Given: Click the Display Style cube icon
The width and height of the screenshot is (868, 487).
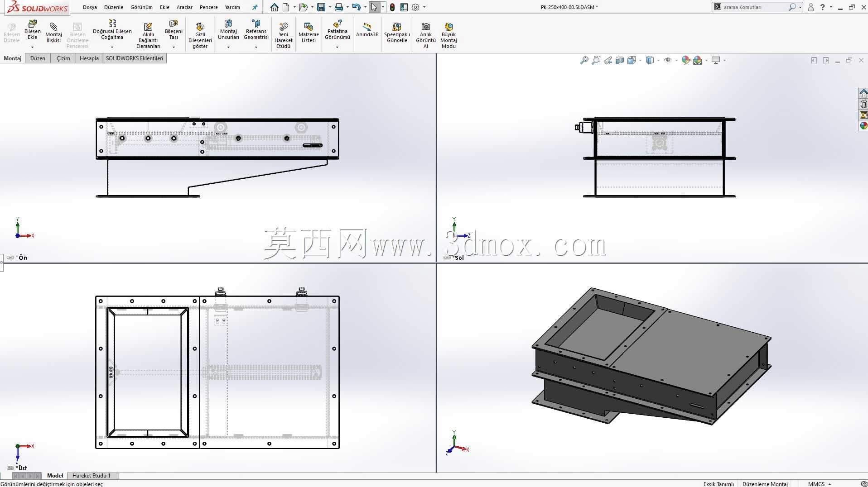Looking at the screenshot, I should [650, 60].
